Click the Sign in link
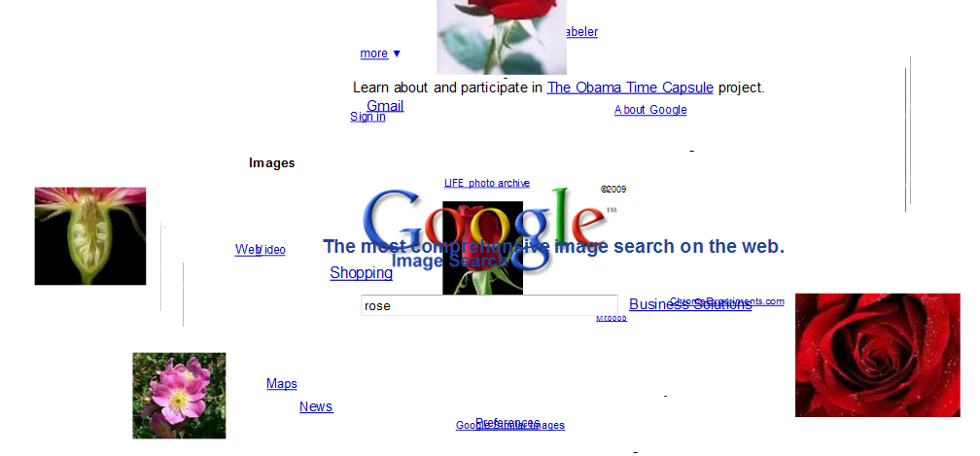The width and height of the screenshot is (980, 456). click(367, 117)
